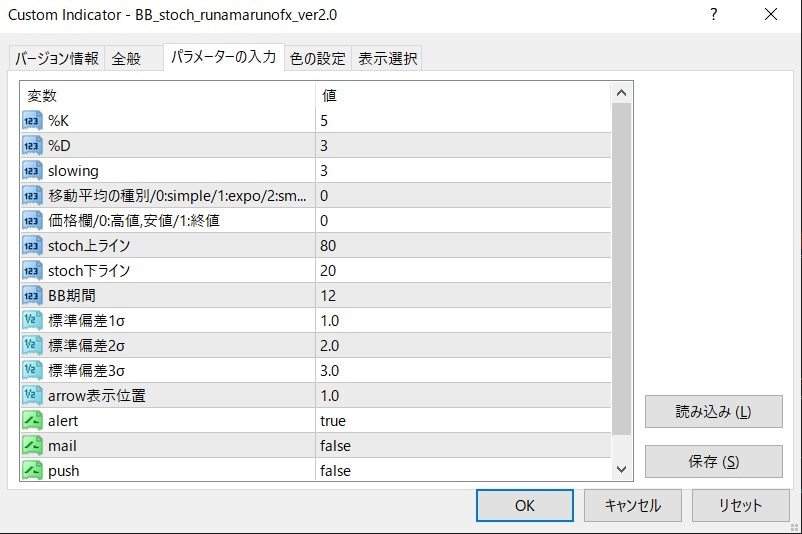Click the arrow表示位置 variable name
Image resolution: width=802 pixels, height=534 pixels.
(97, 396)
